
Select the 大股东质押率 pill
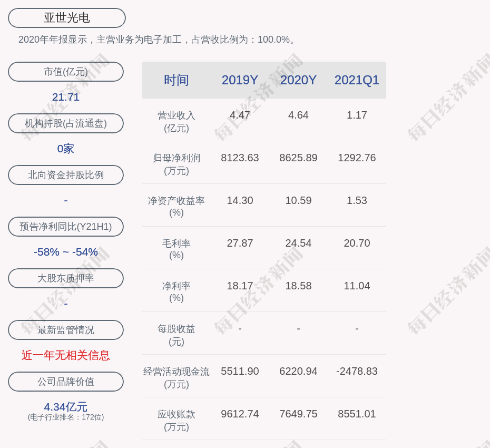click(66, 278)
